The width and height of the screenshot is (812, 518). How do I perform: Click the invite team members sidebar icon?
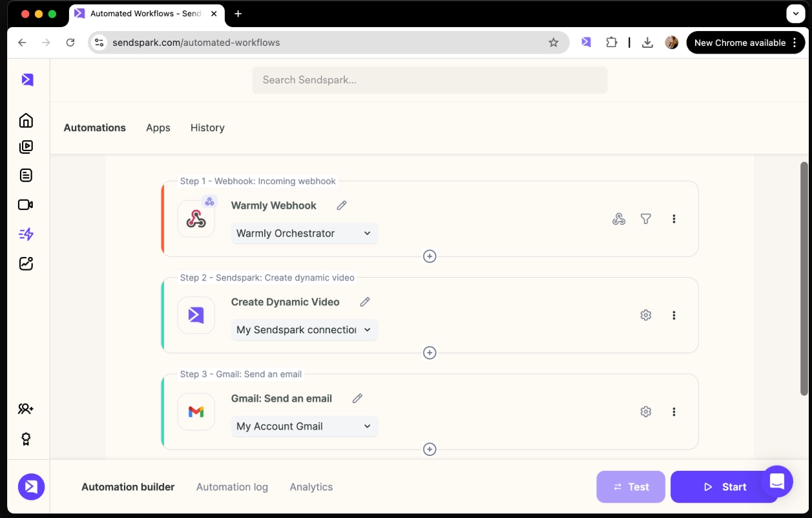26,409
